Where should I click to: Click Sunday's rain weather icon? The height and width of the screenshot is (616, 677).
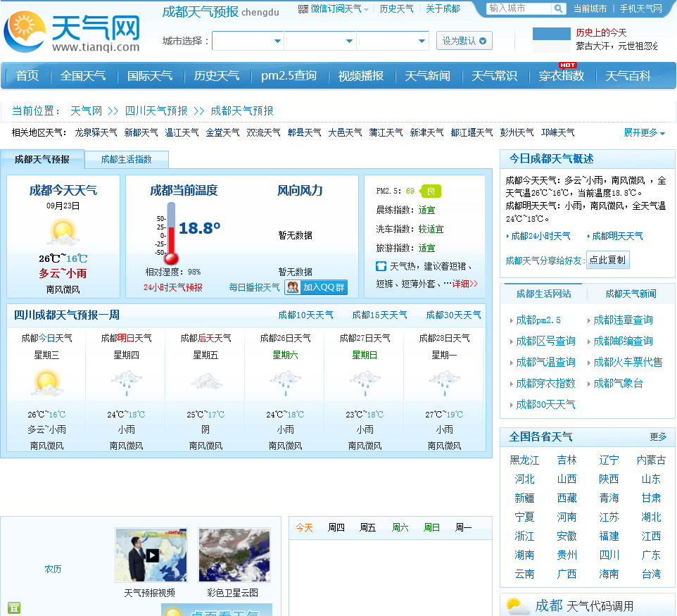click(x=365, y=383)
